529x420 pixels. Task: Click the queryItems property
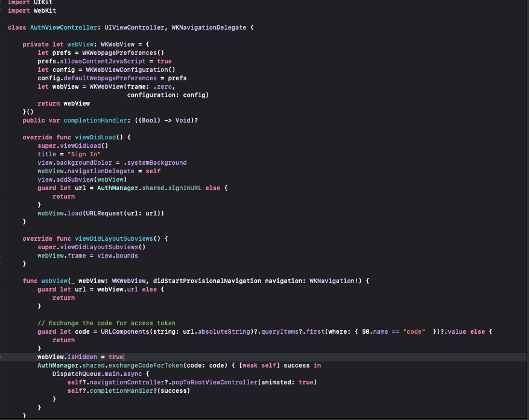coord(280,331)
